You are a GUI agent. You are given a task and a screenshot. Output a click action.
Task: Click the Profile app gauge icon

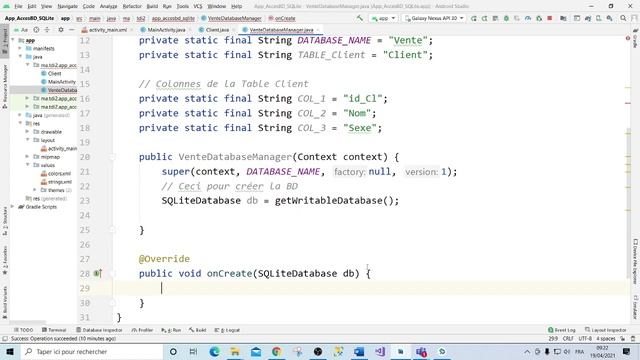click(528, 18)
